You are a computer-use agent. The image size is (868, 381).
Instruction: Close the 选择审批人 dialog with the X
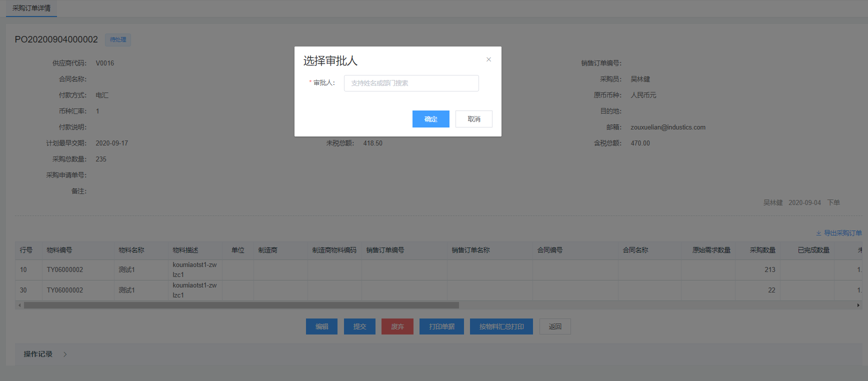(x=488, y=59)
